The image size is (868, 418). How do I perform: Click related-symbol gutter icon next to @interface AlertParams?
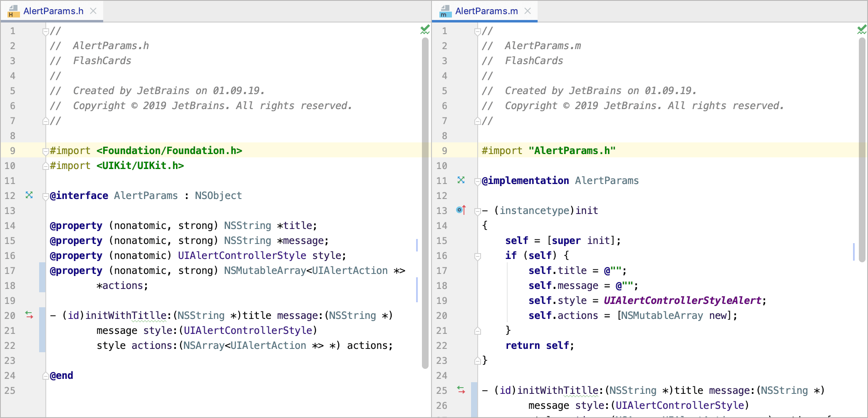(x=29, y=195)
